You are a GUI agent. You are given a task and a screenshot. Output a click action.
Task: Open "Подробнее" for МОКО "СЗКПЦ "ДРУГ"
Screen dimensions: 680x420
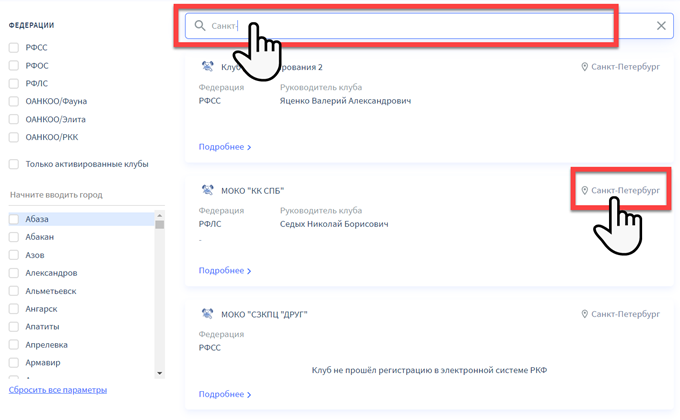224,394
